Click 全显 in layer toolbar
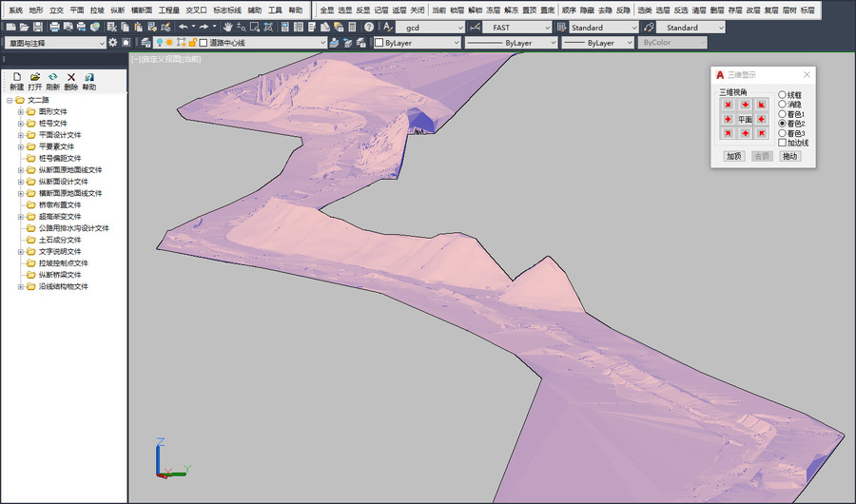 [x=327, y=10]
